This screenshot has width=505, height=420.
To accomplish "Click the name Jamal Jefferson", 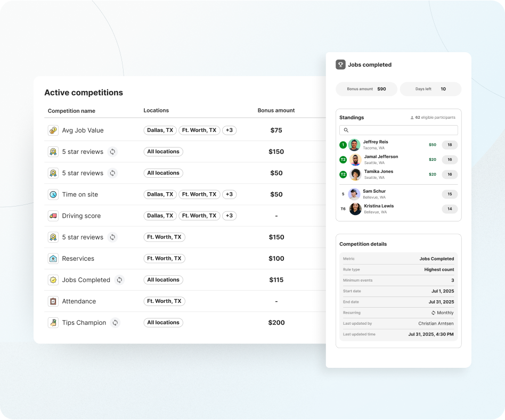I will click(381, 157).
